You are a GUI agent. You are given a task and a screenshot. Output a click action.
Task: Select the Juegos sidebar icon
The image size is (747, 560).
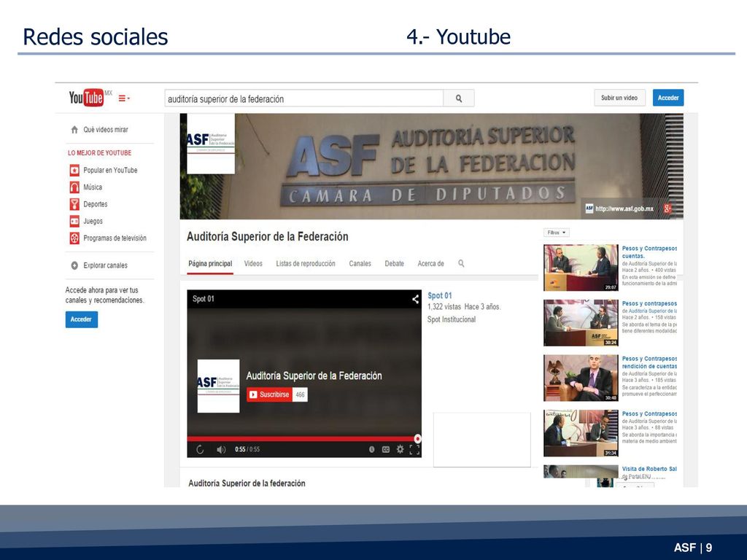[74, 221]
